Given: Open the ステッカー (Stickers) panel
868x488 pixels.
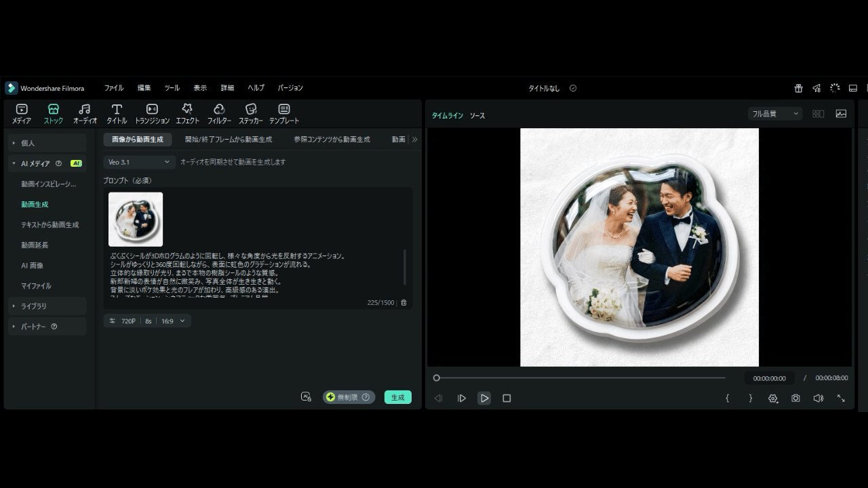Looking at the screenshot, I should tap(250, 113).
